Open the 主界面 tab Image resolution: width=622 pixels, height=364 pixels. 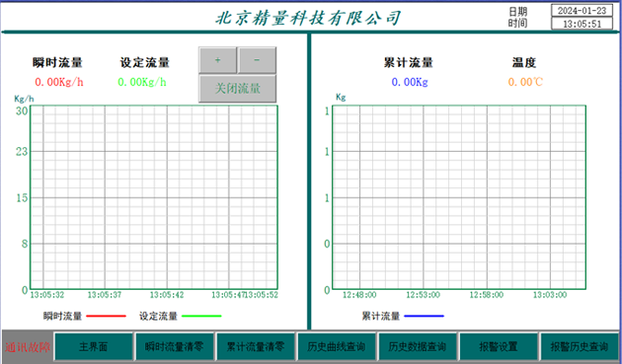93,346
